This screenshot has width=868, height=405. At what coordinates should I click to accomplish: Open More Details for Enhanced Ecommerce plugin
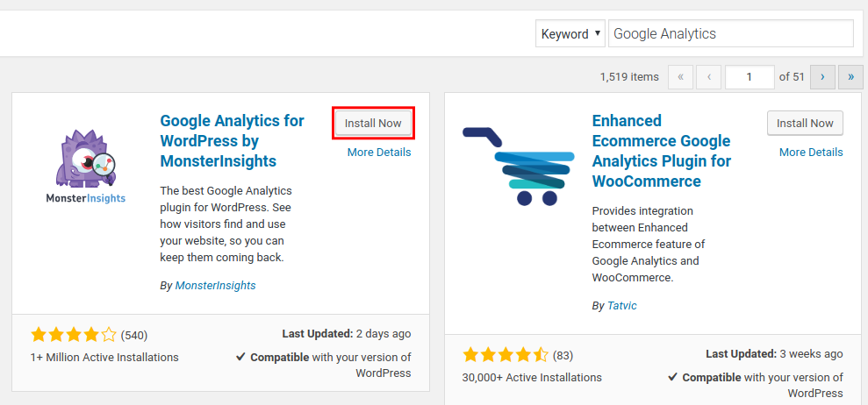[x=811, y=153]
